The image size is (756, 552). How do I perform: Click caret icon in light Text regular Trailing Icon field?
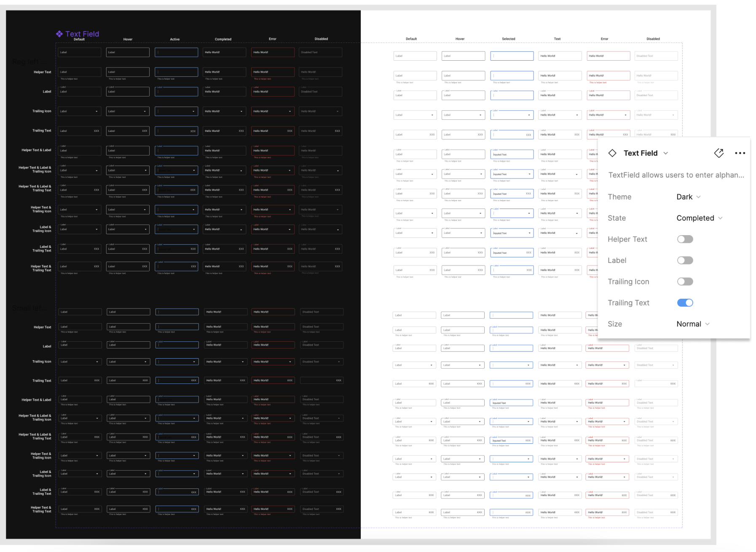577,115
